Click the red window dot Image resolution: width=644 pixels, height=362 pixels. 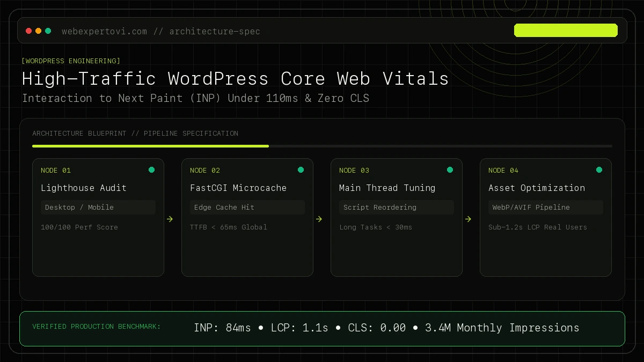coord(29,31)
